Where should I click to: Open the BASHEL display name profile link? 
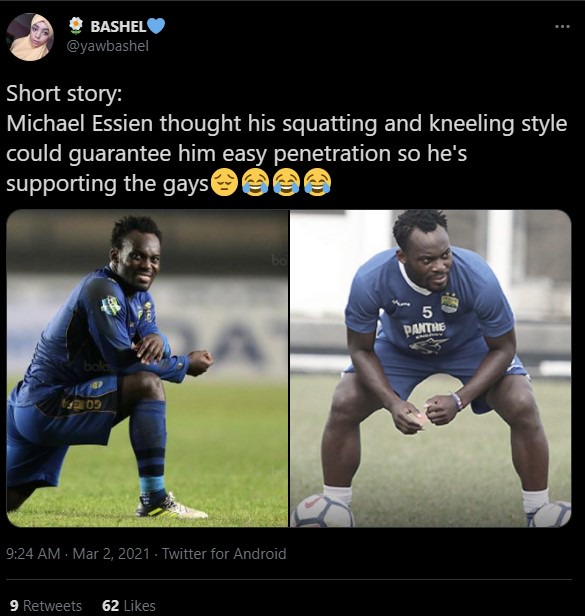(118, 26)
